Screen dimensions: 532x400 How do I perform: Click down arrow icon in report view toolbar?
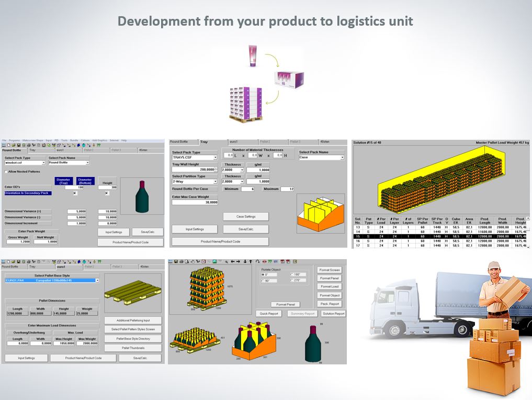click(x=245, y=261)
